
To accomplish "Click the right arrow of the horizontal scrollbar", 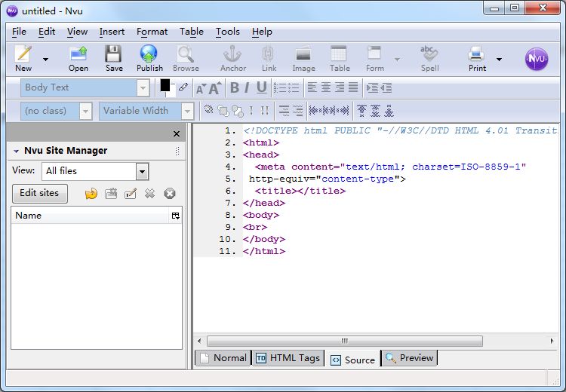I will [552, 341].
